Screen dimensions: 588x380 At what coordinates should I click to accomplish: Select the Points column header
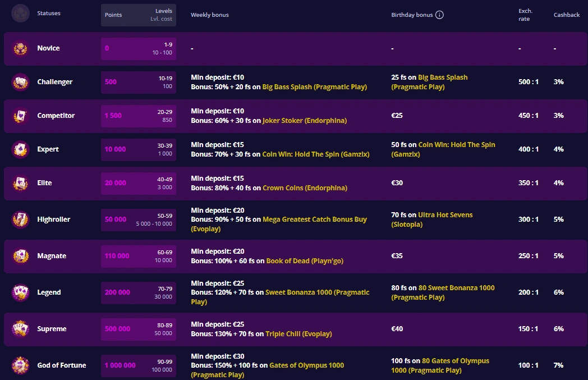point(113,15)
